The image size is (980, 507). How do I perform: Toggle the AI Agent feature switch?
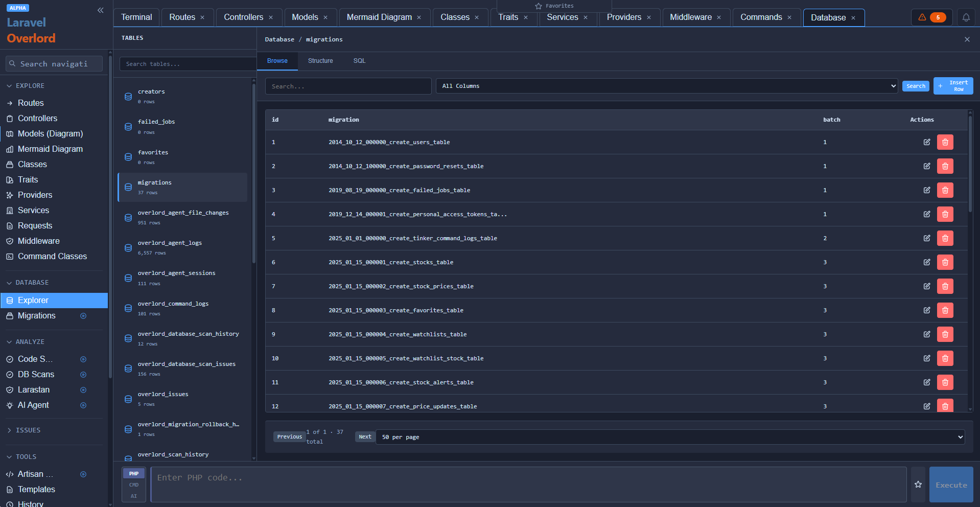pyautogui.click(x=83, y=405)
